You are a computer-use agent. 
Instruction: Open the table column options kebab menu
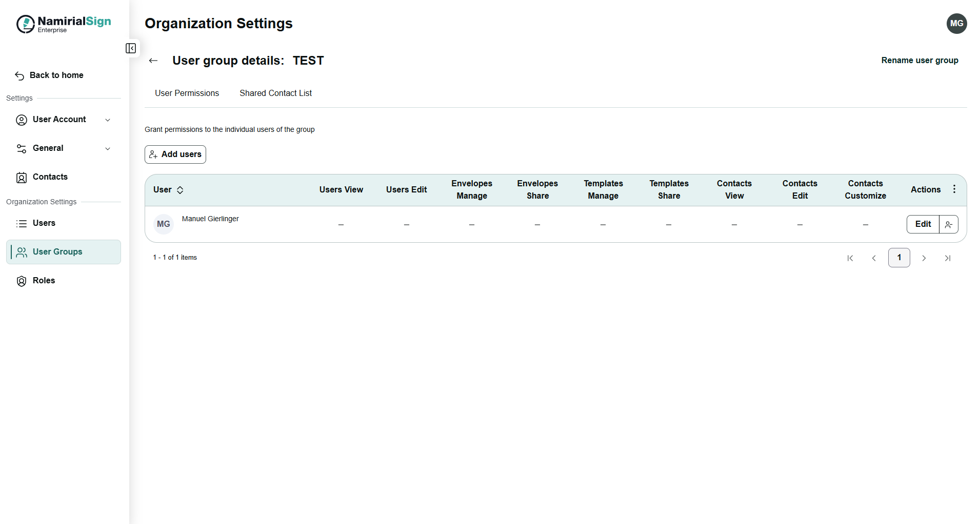coord(954,189)
